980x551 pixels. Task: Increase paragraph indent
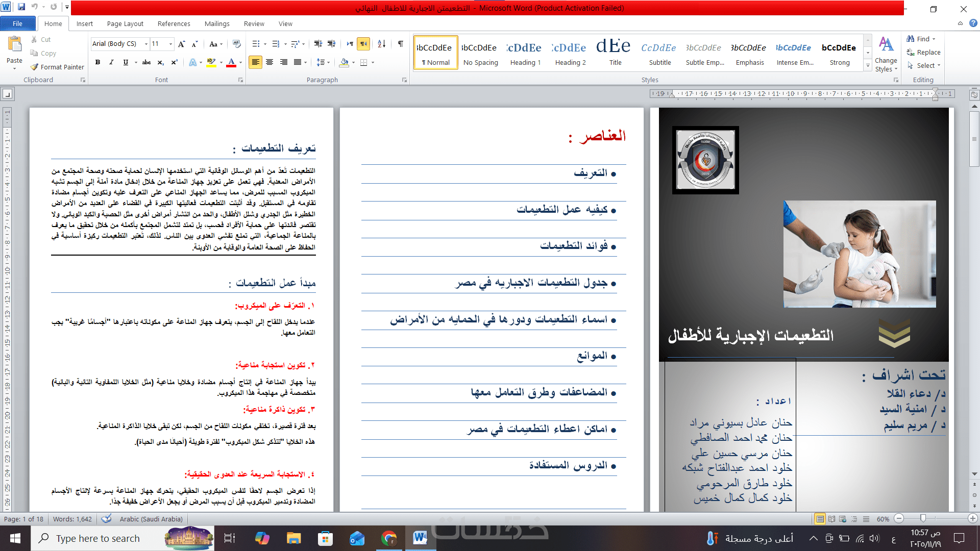coord(332,44)
